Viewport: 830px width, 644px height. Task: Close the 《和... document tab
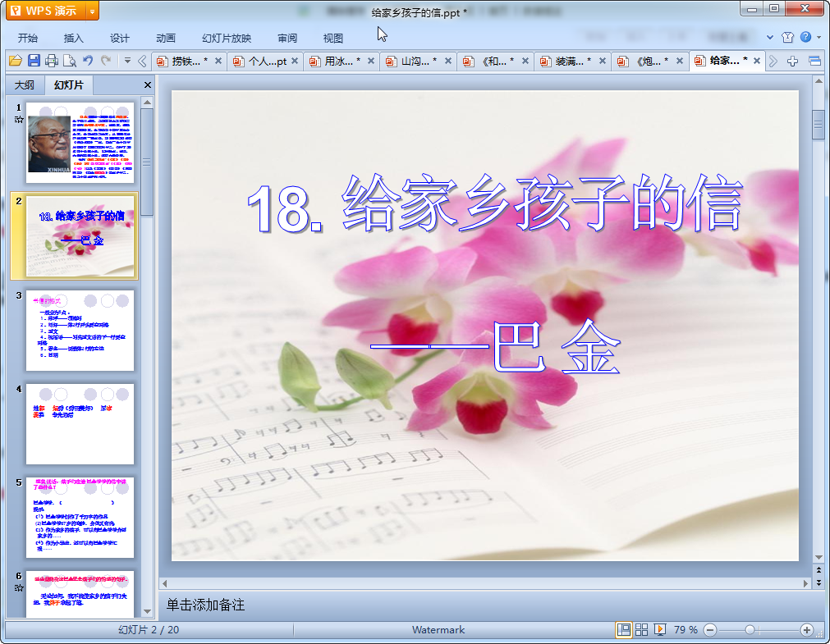click(525, 62)
